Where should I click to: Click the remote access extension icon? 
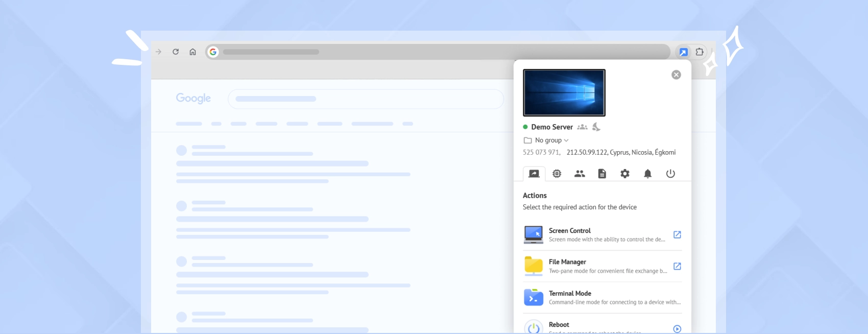coord(683,52)
